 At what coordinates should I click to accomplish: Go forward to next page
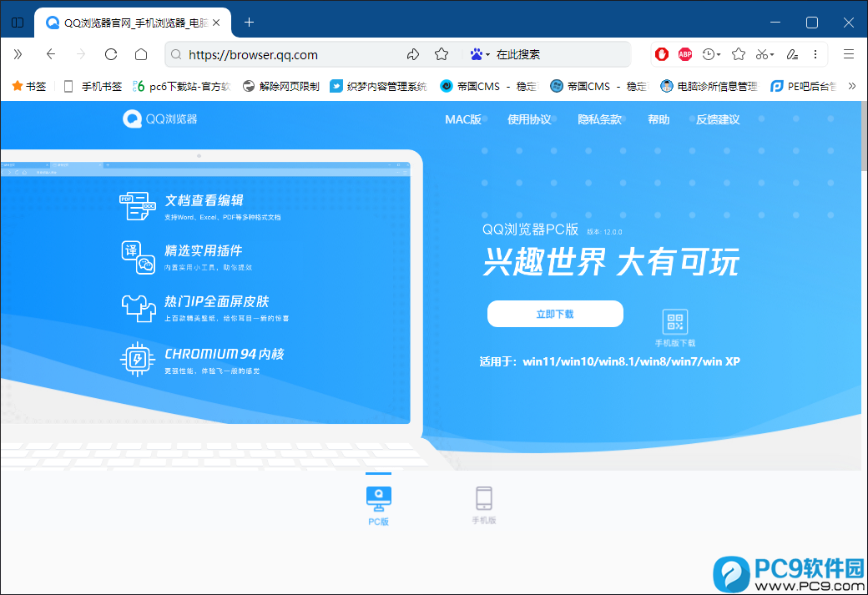[81, 54]
